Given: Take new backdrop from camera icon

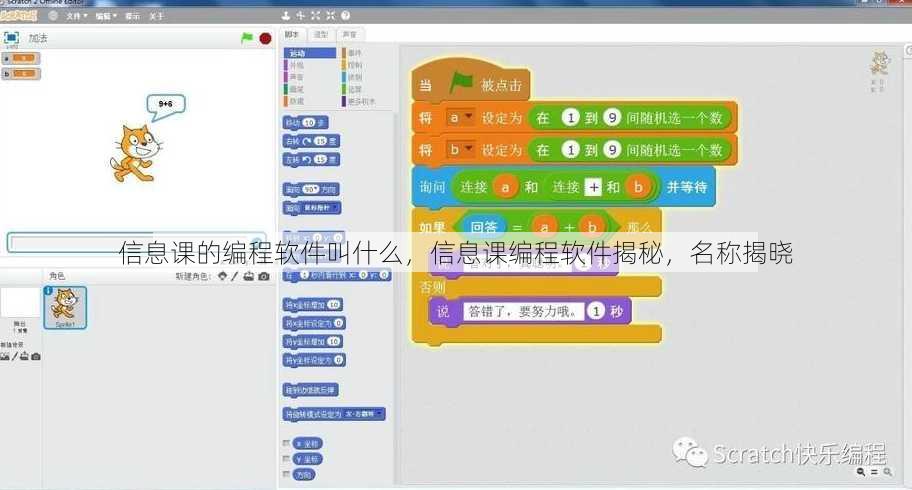Looking at the screenshot, I should (x=36, y=356).
